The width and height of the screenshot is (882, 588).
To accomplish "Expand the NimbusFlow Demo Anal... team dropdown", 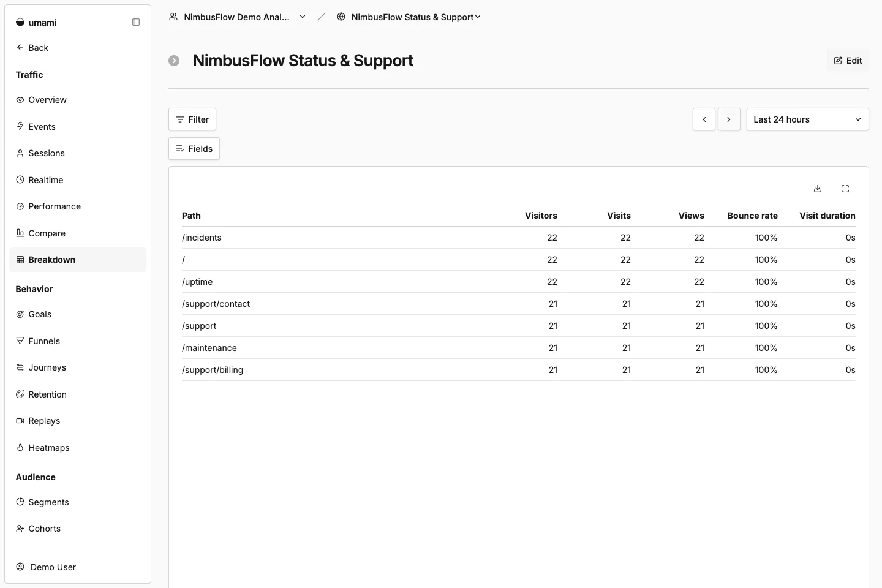I will pos(237,17).
